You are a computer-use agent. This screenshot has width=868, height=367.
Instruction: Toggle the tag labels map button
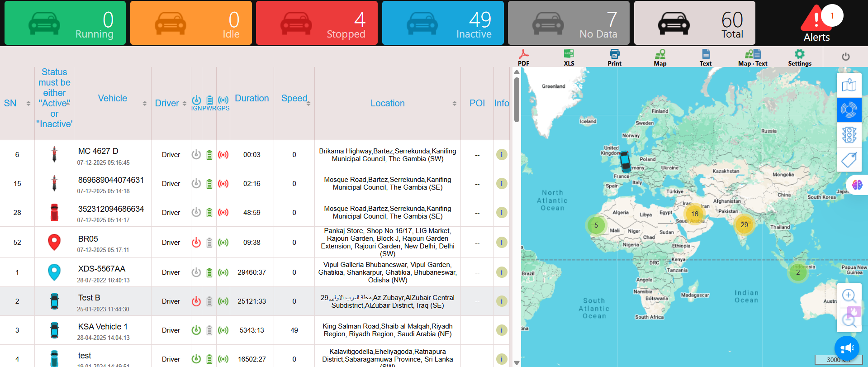pyautogui.click(x=849, y=160)
